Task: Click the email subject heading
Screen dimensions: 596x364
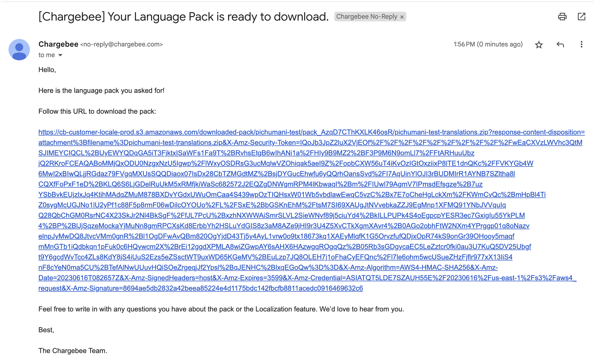Action: tap(184, 17)
